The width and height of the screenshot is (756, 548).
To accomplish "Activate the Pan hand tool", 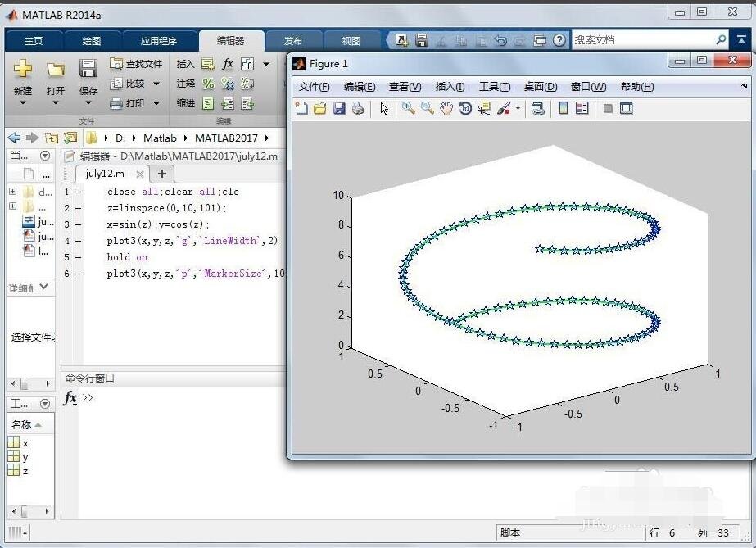I will click(x=446, y=108).
